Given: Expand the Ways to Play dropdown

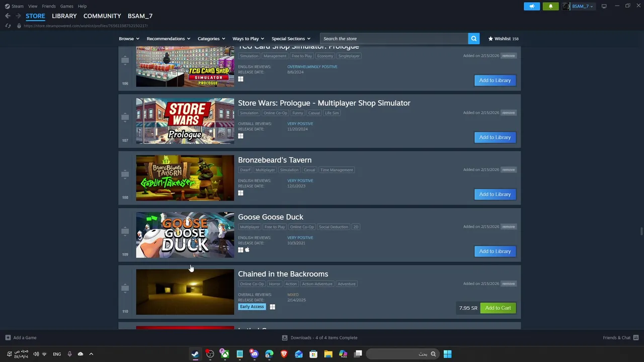Looking at the screenshot, I should click(x=248, y=39).
